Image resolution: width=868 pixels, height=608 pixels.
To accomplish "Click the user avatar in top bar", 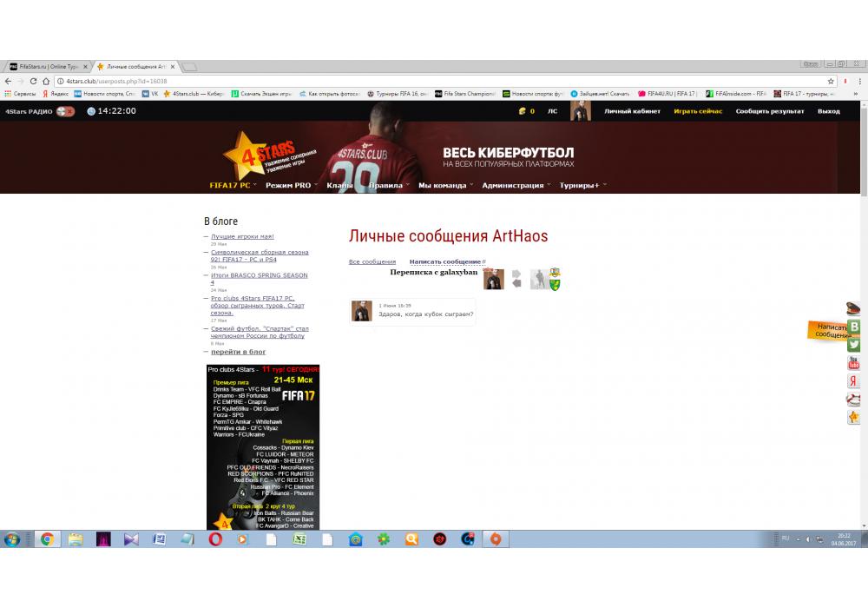I will point(580,111).
